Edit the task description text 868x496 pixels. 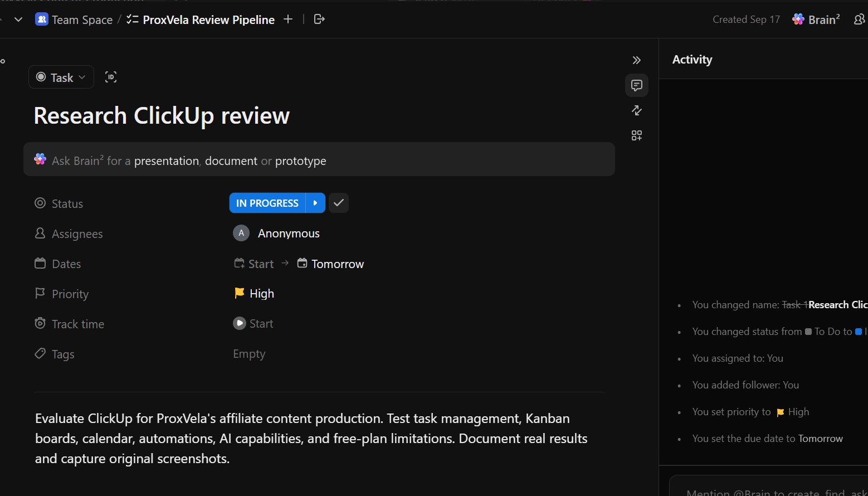[311, 439]
